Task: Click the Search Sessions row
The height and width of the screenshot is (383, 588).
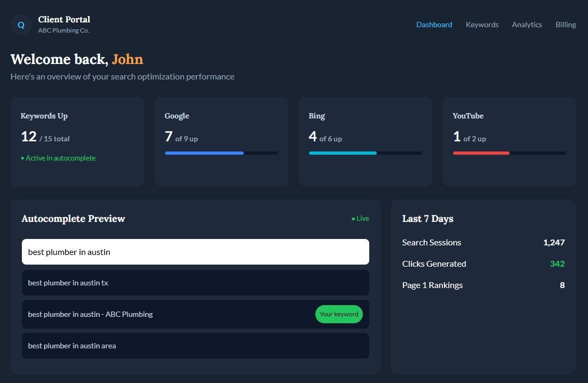Action: (x=483, y=243)
